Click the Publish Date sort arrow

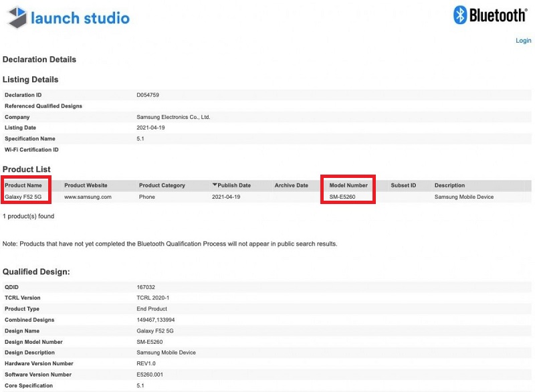click(215, 185)
